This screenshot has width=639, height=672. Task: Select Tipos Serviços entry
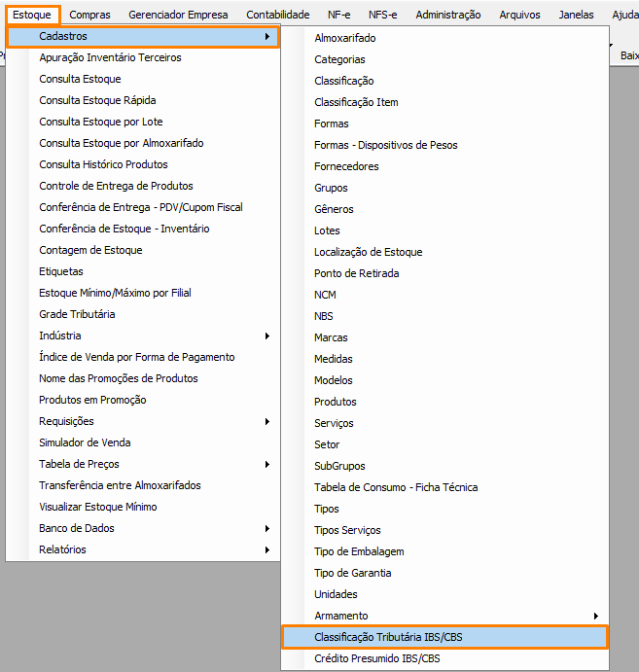tap(444, 531)
